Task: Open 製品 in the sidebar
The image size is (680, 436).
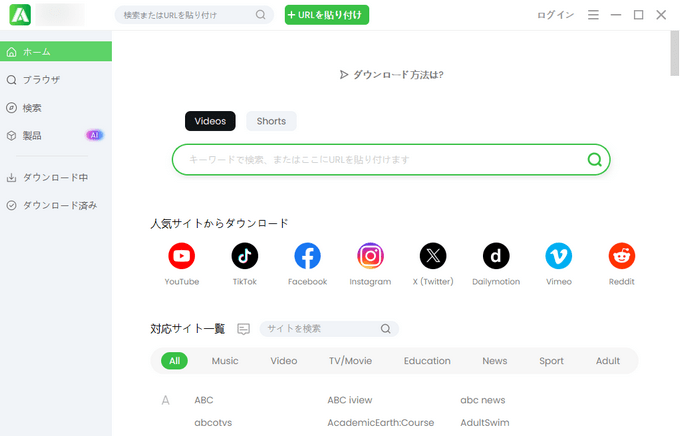Action: tap(56, 135)
